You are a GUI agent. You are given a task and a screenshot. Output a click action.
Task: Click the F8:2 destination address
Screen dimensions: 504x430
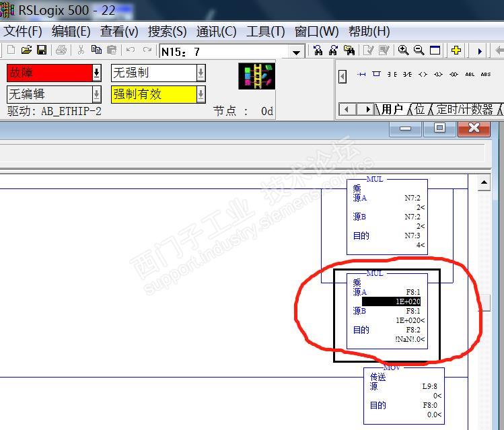[x=413, y=330]
